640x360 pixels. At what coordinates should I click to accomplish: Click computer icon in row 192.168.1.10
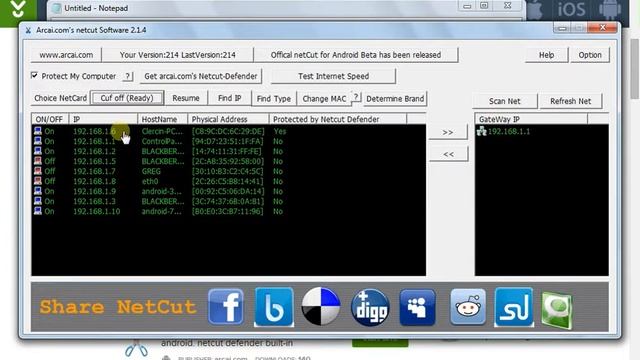pyautogui.click(x=38, y=211)
